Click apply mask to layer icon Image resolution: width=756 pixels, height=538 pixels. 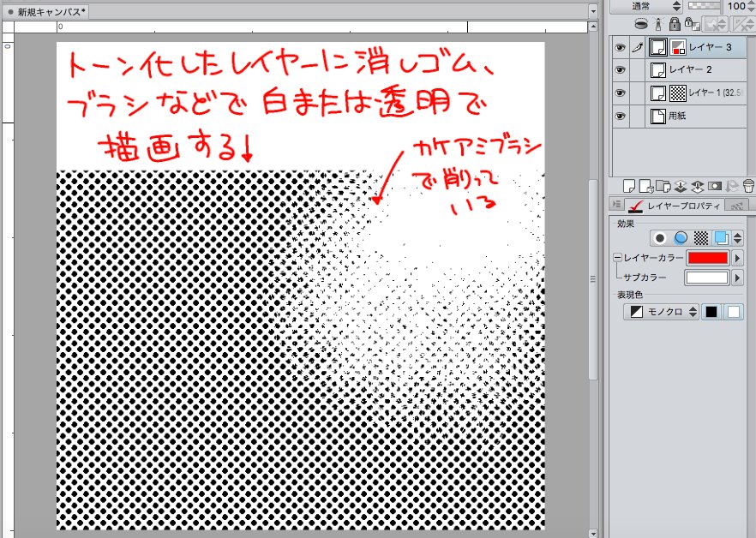pyautogui.click(x=731, y=186)
